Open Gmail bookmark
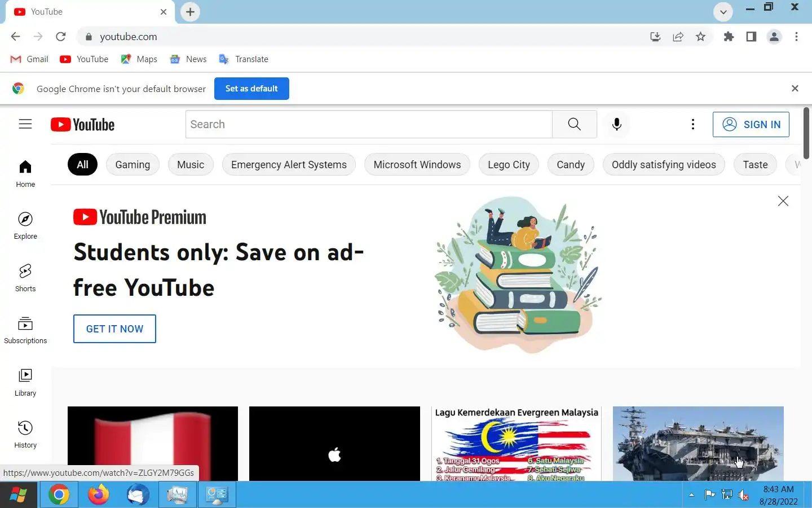This screenshot has height=508, width=812. coord(29,59)
